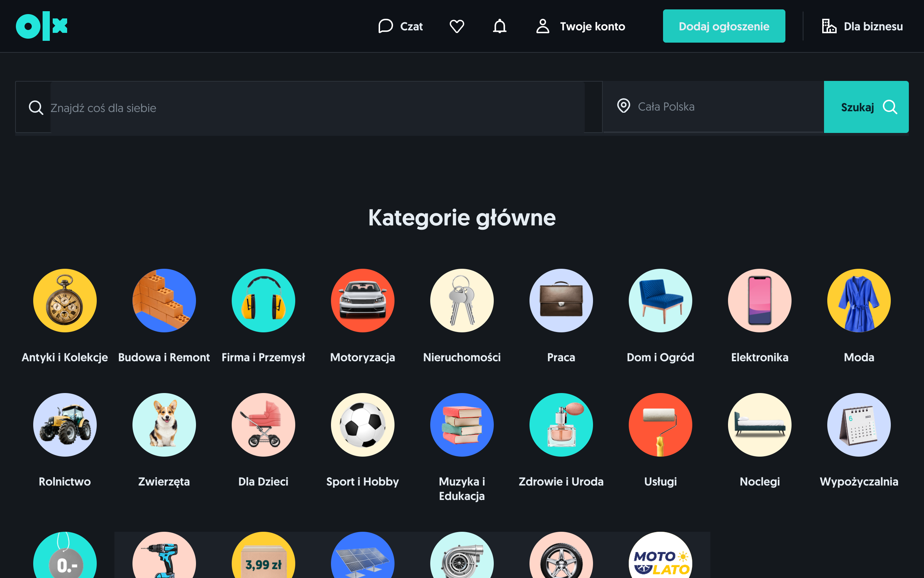Click the Elektronika text label

tap(760, 357)
